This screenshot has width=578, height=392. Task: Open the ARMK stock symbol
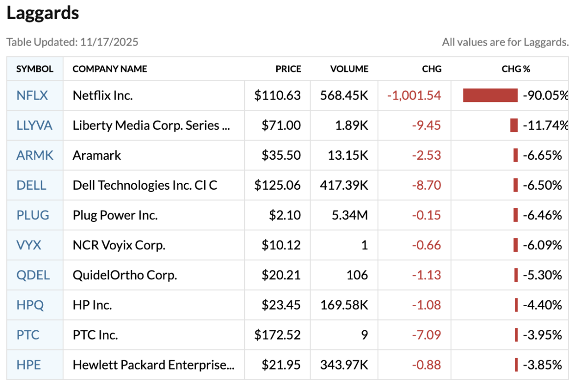[x=35, y=155]
